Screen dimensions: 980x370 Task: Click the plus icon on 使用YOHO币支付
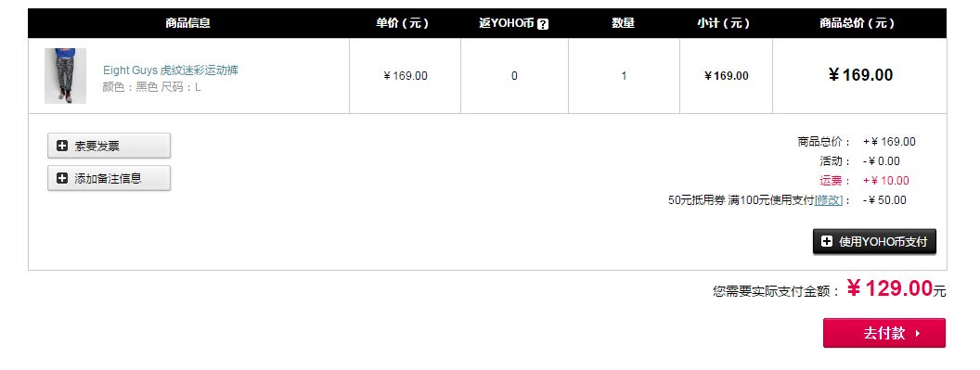click(x=827, y=241)
